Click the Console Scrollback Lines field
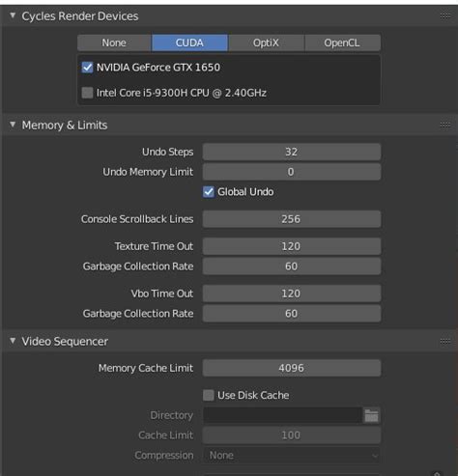This screenshot has width=458, height=476. click(292, 219)
